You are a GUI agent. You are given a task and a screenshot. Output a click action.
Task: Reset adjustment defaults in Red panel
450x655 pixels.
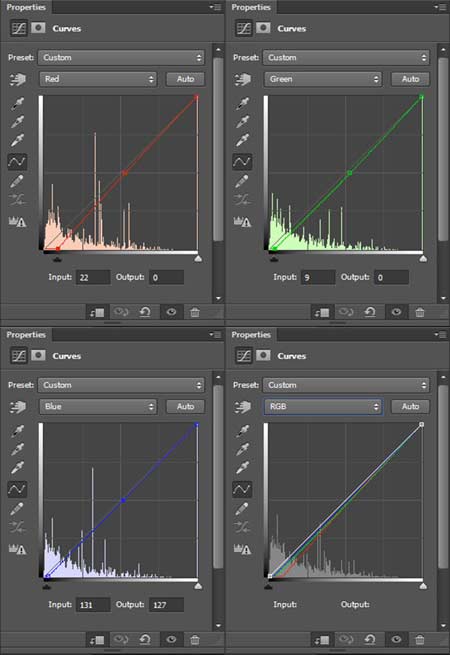pyautogui.click(x=145, y=312)
